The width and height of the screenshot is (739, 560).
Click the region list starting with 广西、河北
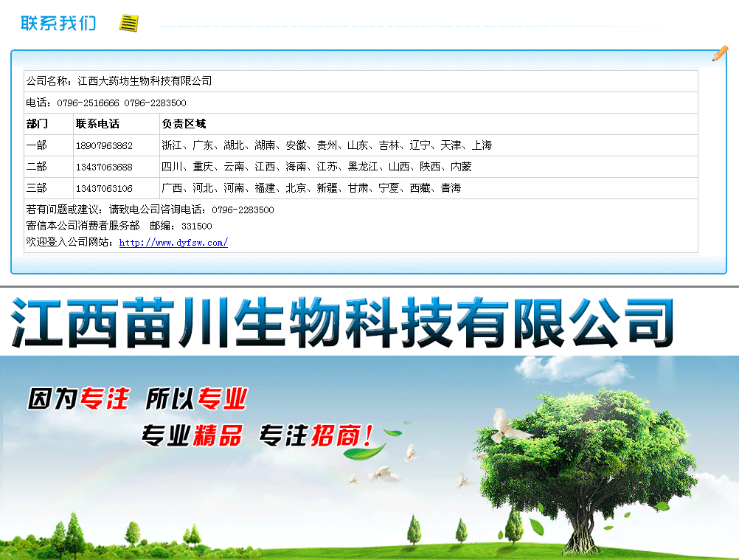[x=311, y=188]
